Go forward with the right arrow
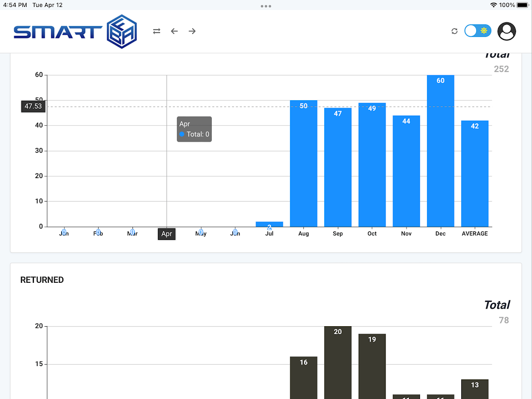Screen dimensions: 532x399 192,31
